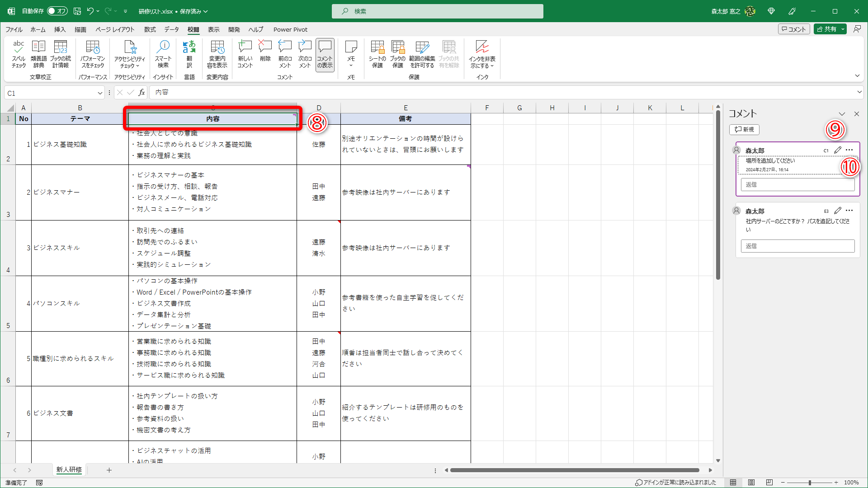Image resolution: width=868 pixels, height=488 pixels.
Task: Switch to the データ ribbon tab
Action: click(171, 29)
